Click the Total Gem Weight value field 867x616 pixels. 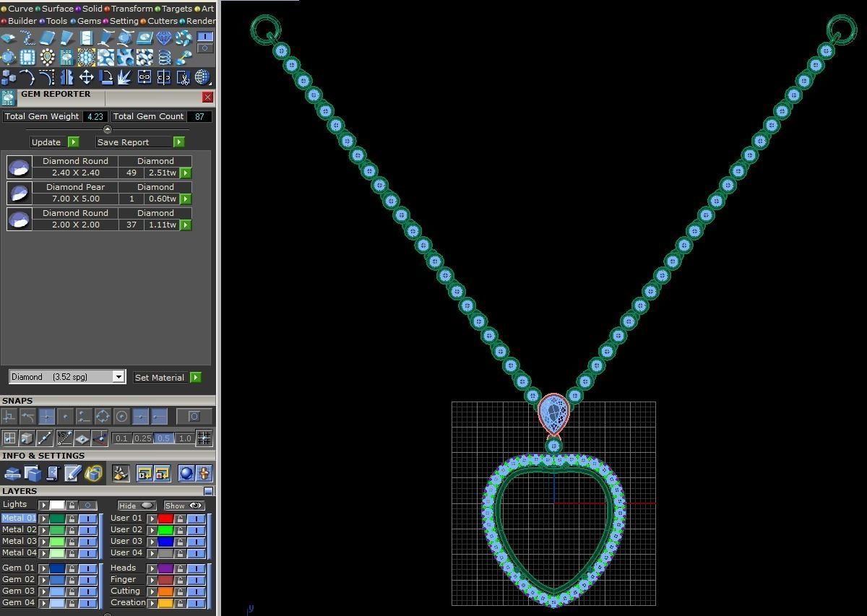click(95, 116)
